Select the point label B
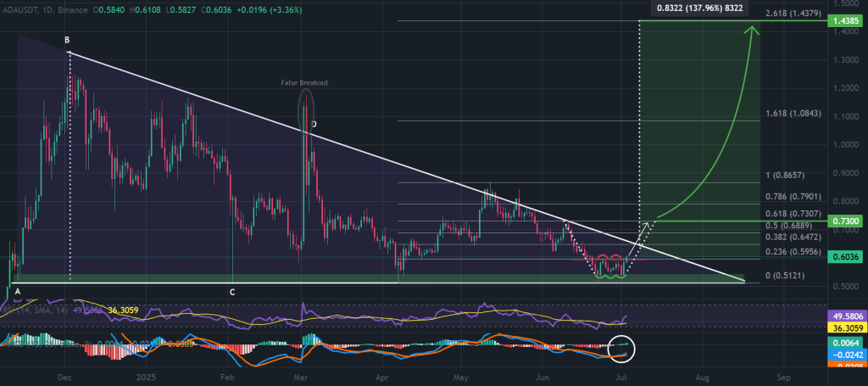 coord(67,40)
